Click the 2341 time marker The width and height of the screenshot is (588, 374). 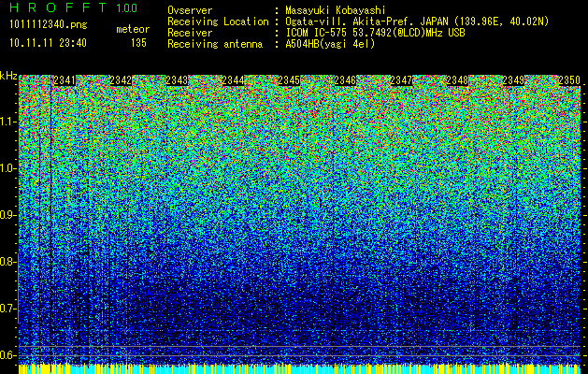click(65, 80)
